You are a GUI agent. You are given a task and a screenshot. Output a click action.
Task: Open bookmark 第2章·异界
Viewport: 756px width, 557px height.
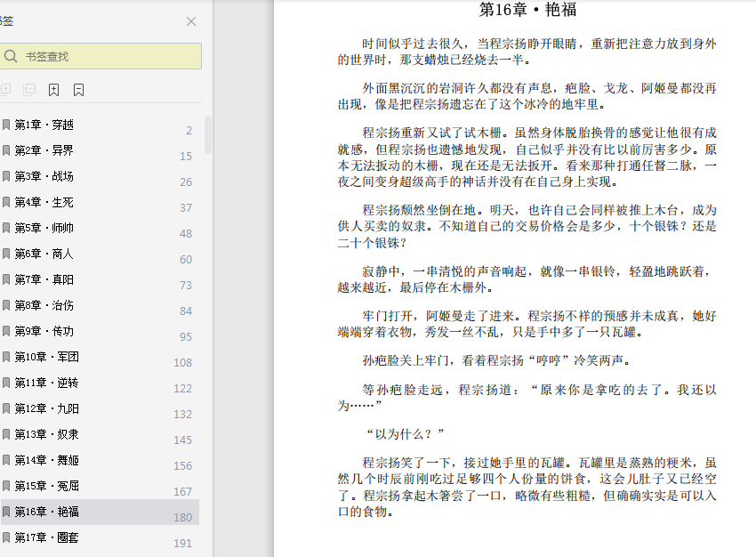100,150
